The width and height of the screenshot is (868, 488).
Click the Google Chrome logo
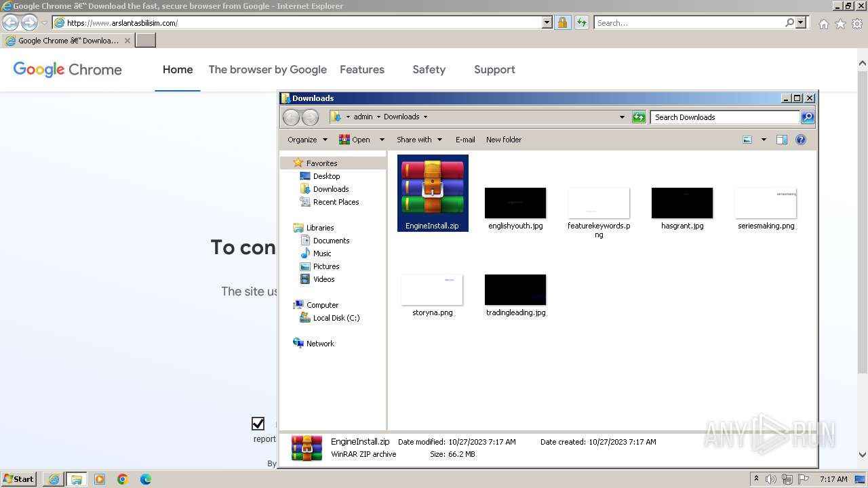pyautogui.click(x=68, y=69)
